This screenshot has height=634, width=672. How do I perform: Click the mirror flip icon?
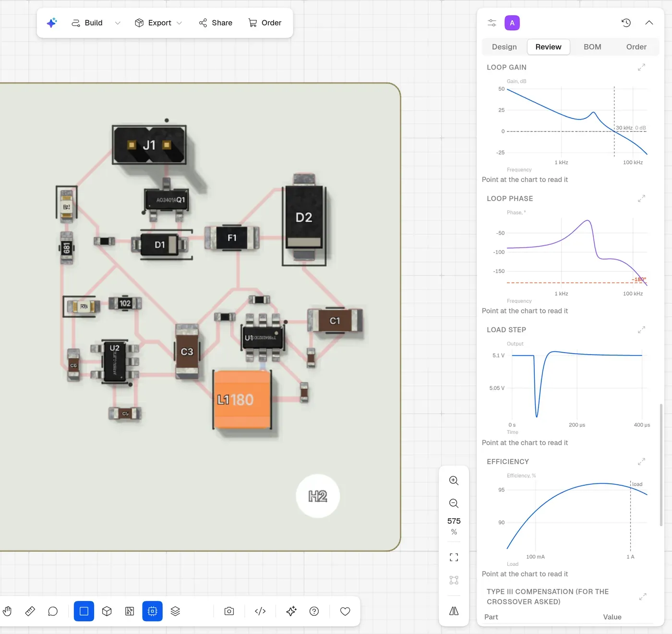(x=454, y=611)
